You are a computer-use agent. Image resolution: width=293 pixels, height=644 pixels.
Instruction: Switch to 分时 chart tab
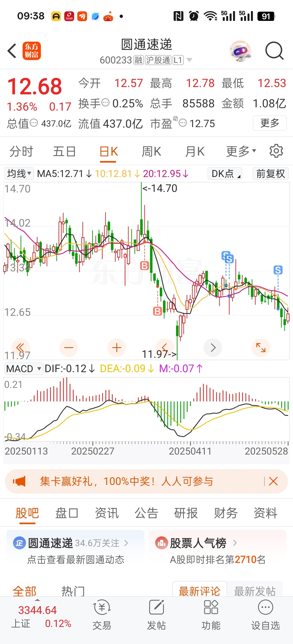point(21,151)
